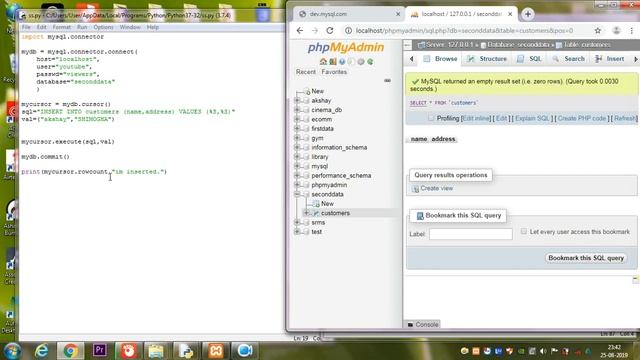Open IDLE Options menu
Viewport: 640px width, 360px height.
click(103, 27)
